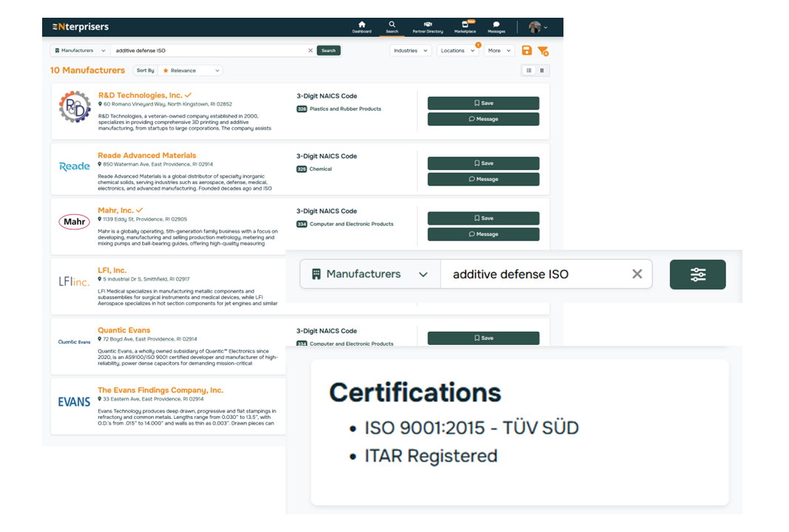Expand the Locations filter dropdown

click(x=458, y=50)
